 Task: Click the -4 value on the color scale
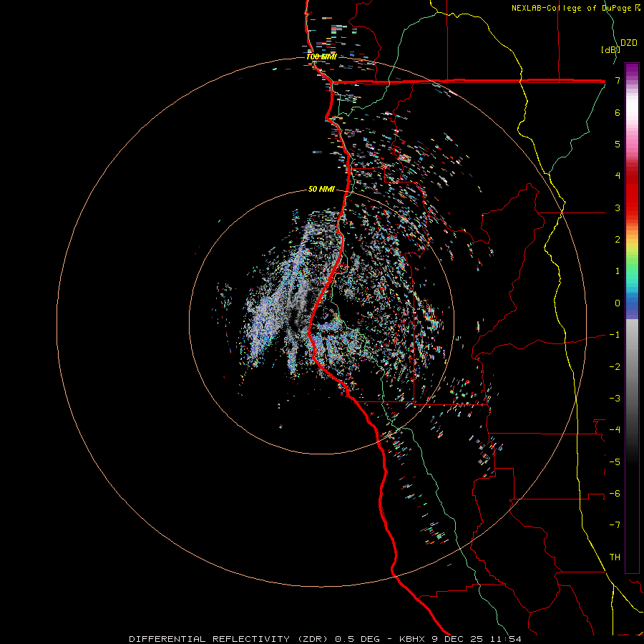click(615, 430)
